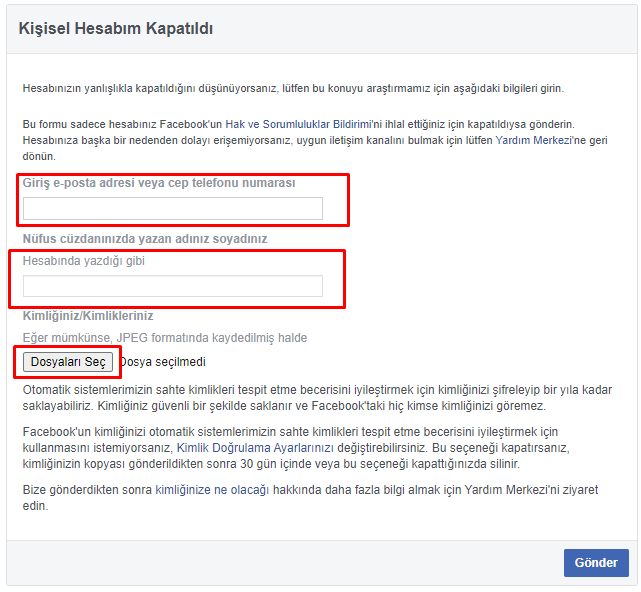Click the Nüfus cüzdanınızda yazan adınız label

pos(145,239)
